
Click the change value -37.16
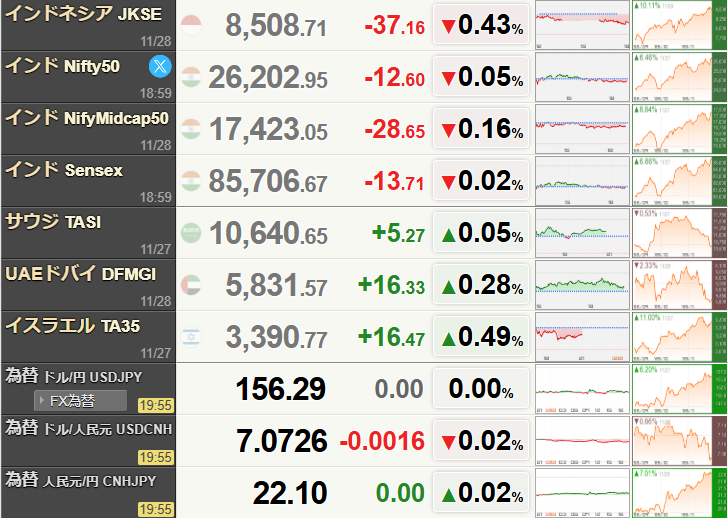pyautogui.click(x=395, y=26)
